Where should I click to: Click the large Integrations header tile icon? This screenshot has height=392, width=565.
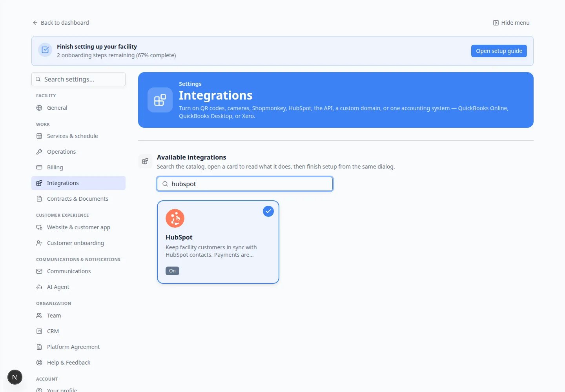coord(160,100)
